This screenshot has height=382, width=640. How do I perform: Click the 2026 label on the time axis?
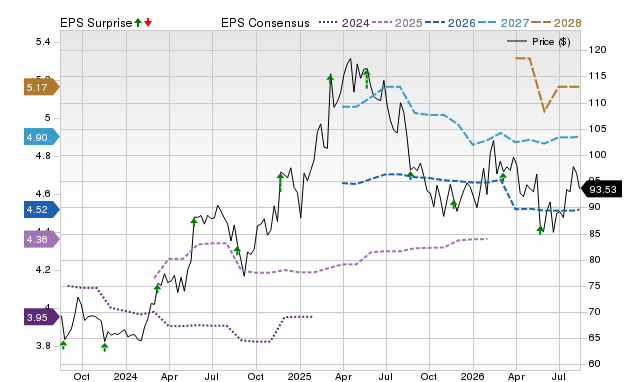473,376
